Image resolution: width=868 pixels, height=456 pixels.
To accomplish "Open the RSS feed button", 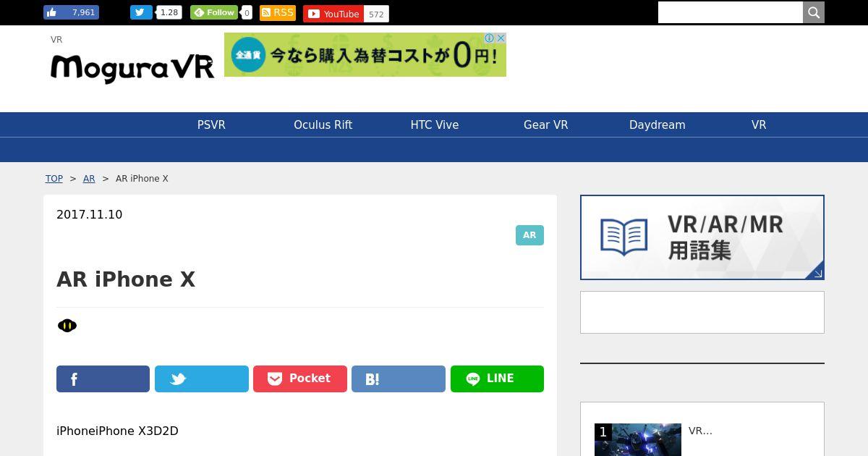I will 278,12.
